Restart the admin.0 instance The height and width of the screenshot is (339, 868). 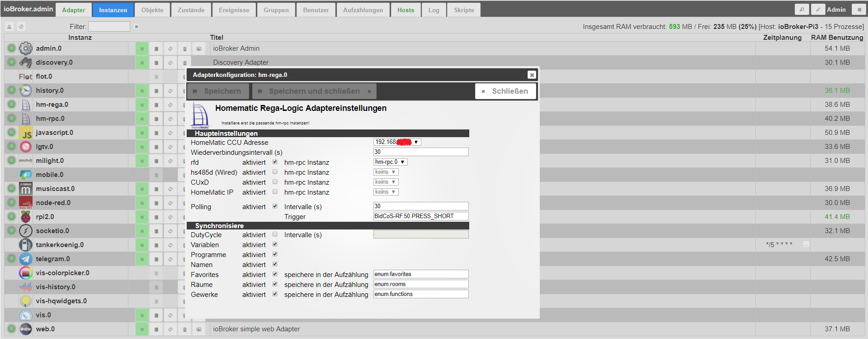pyautogui.click(x=170, y=49)
